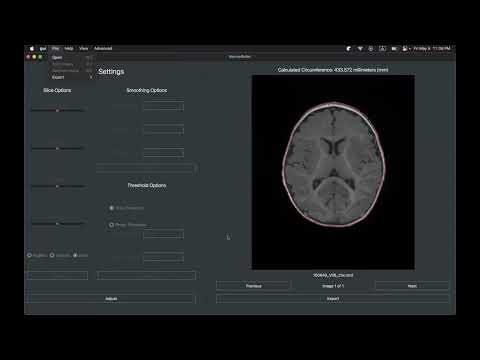Select the Binary Threshold radio button
Image resolution: width=480 pixels, height=360 pixels.
(x=112, y=225)
